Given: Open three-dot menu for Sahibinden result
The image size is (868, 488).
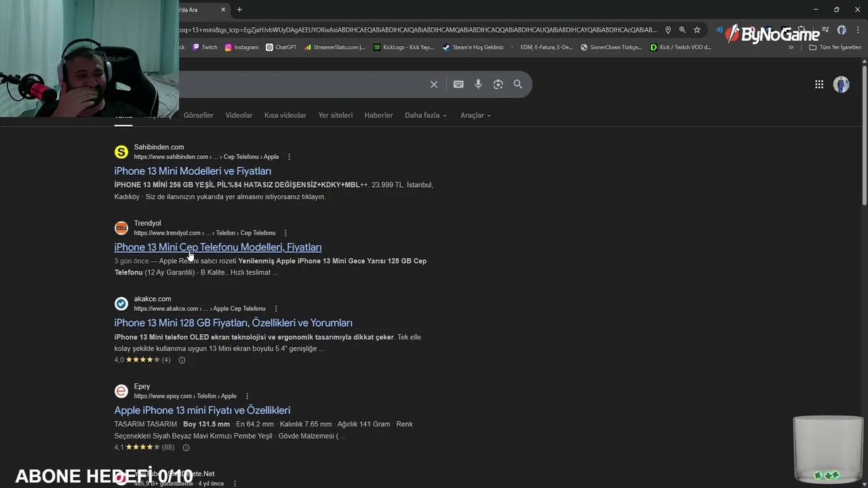Looking at the screenshot, I should pyautogui.click(x=289, y=157).
